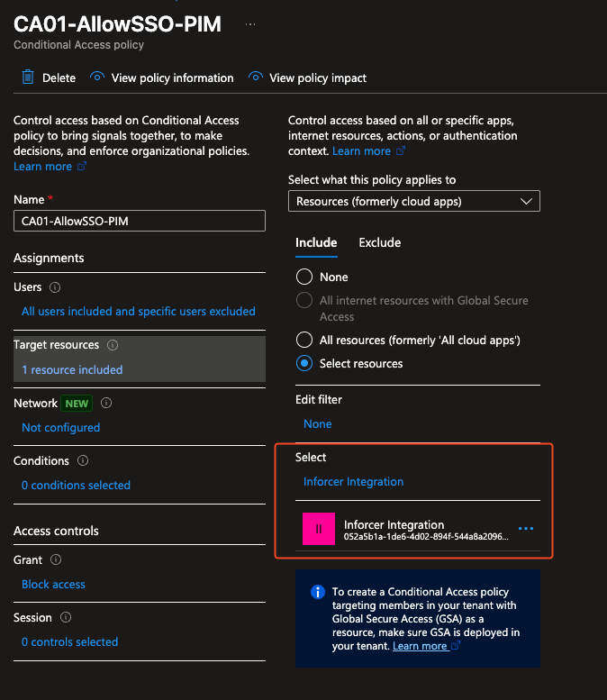Click the info icon next to Users
This screenshot has width=607, height=700.
[55, 287]
